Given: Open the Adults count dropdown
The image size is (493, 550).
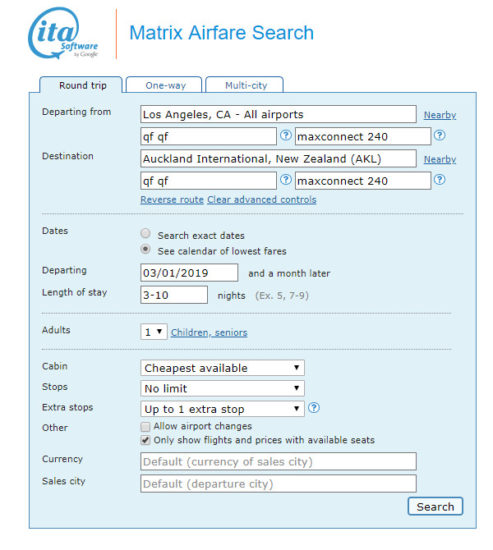Looking at the screenshot, I should coord(154,331).
